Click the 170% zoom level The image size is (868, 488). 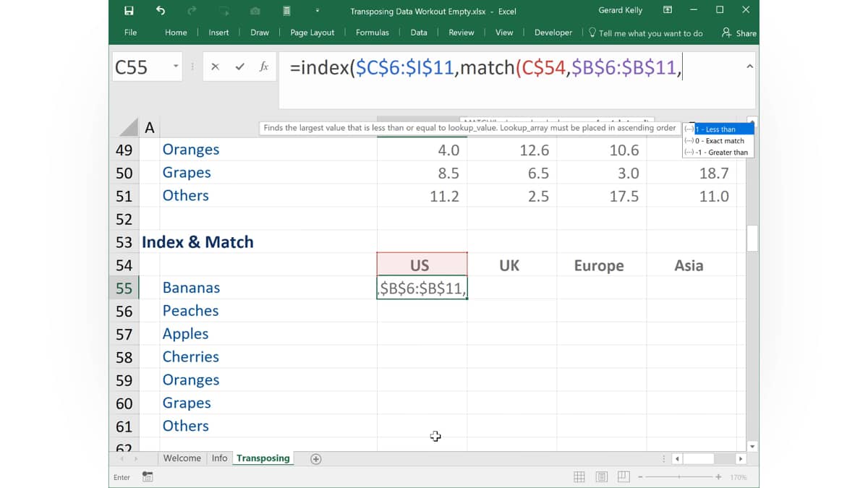point(738,477)
